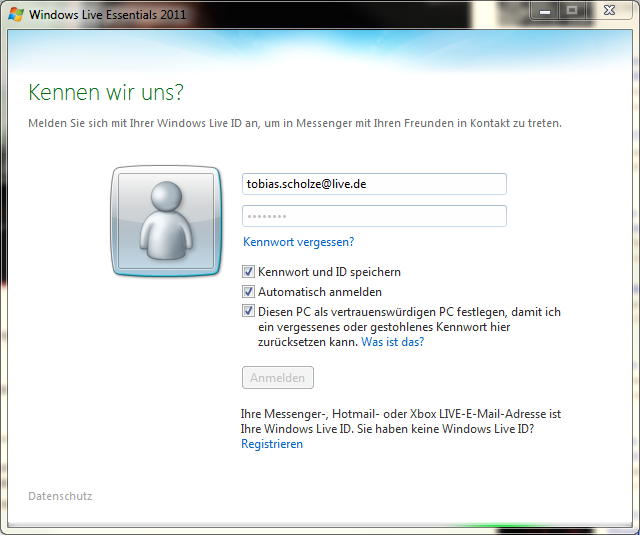Viewport: 640px width, 535px height.
Task: Click the 'Windows Live Essentials 2011' title text
Action: coord(107,15)
